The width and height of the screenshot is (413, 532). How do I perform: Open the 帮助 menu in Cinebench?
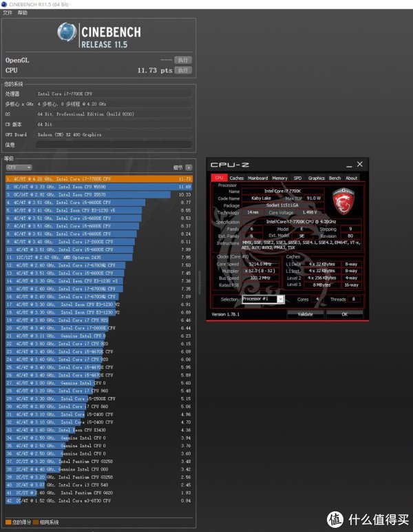(22, 12)
